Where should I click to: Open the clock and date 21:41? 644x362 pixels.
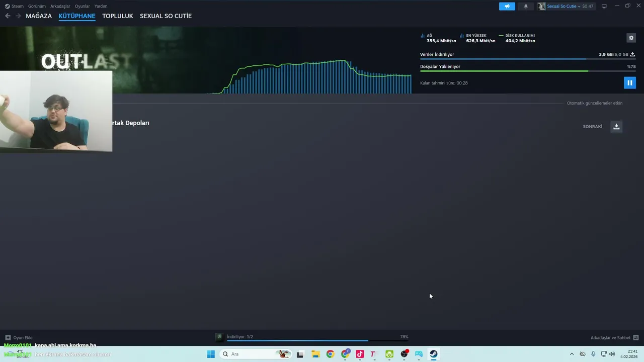click(629, 354)
